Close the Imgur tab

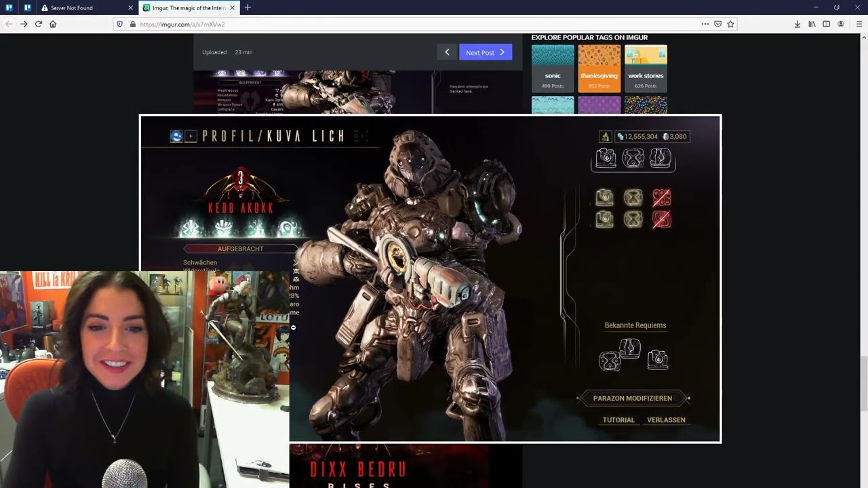(232, 7)
